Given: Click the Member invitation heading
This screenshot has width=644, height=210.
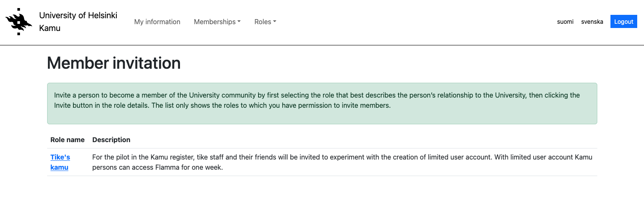Looking at the screenshot, I should 114,63.
